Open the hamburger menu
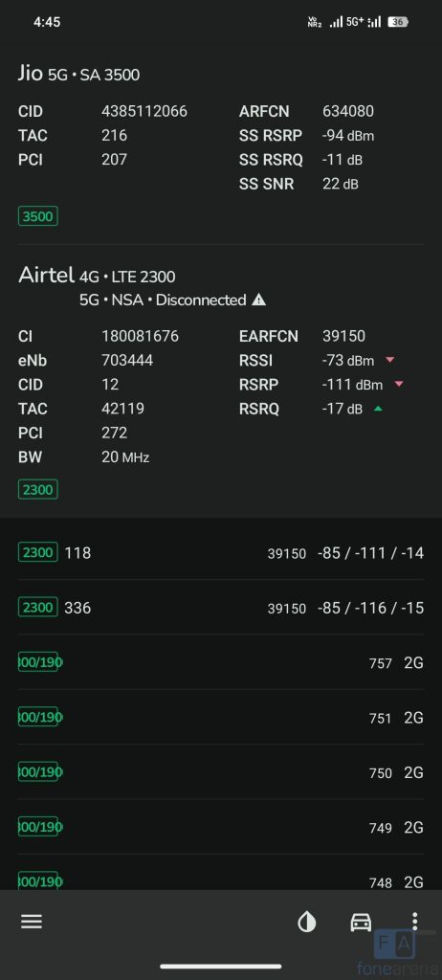442x980 pixels. click(32, 922)
